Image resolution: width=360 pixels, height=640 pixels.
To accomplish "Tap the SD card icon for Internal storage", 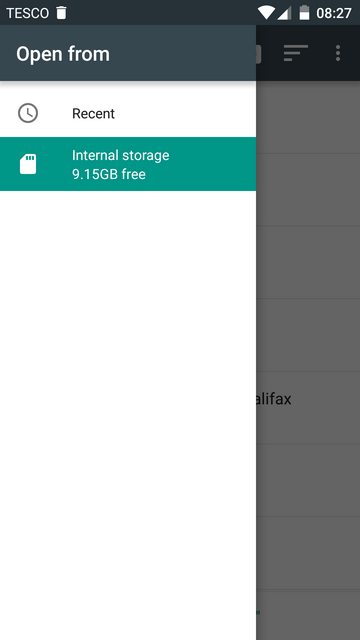I will point(28,164).
